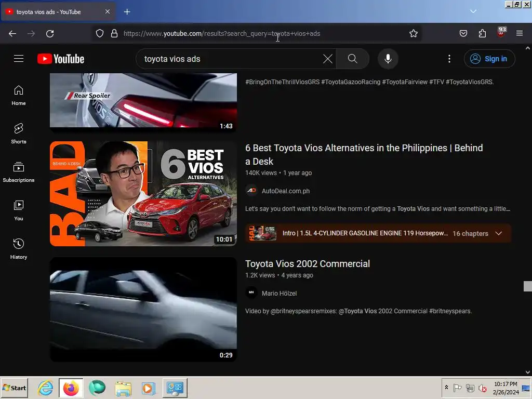Image resolution: width=532 pixels, height=399 pixels.
Task: Open the Mario Hölzel channel link
Action: pos(279,294)
